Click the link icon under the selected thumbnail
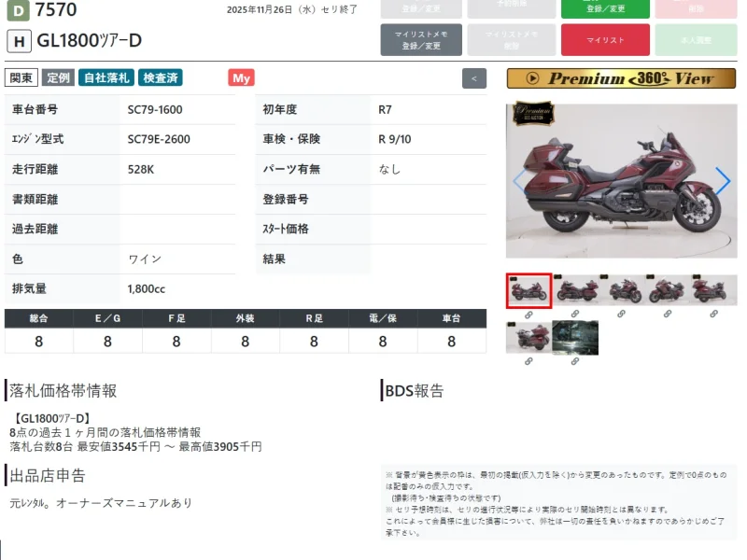This screenshot has height=560, width=747. (529, 315)
